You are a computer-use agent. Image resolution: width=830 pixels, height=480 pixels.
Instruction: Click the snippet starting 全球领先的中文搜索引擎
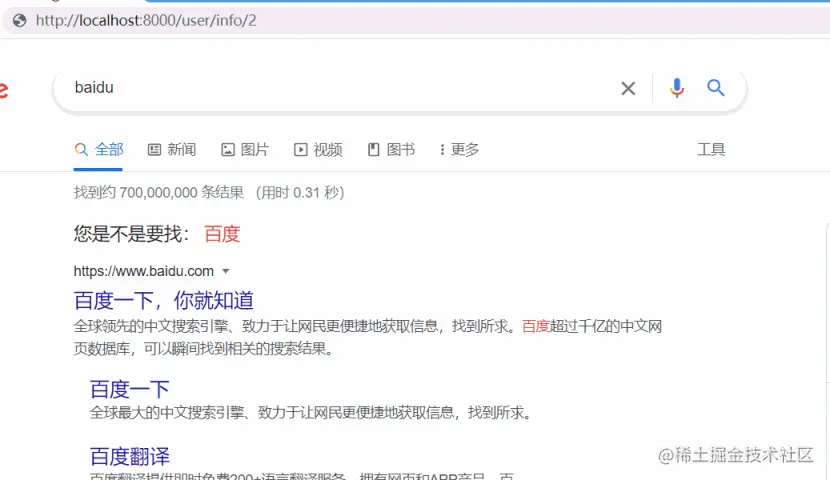tap(367, 337)
